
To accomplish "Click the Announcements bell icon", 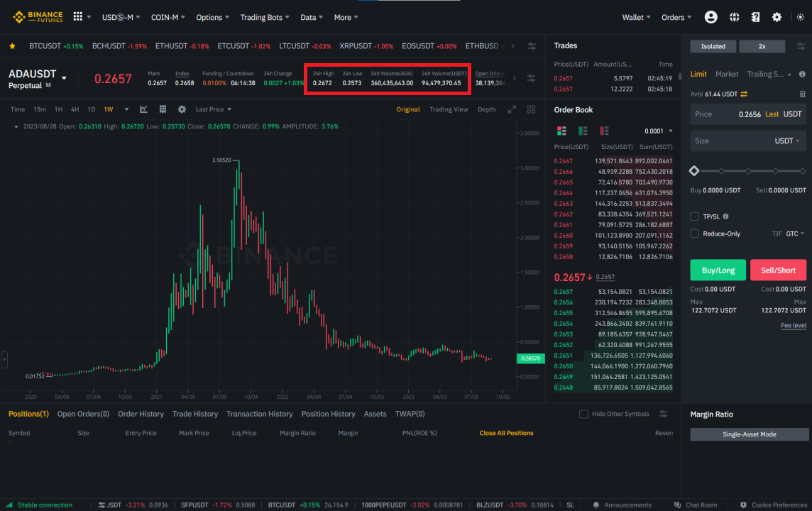I will [596, 505].
